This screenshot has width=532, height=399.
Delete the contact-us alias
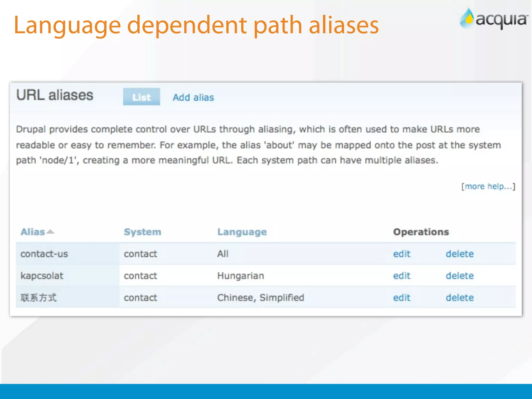460,254
